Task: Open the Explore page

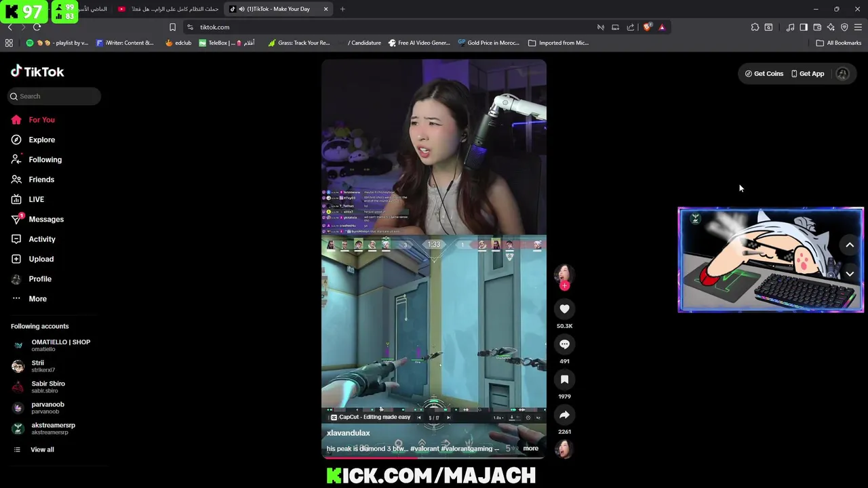Action: point(33,140)
